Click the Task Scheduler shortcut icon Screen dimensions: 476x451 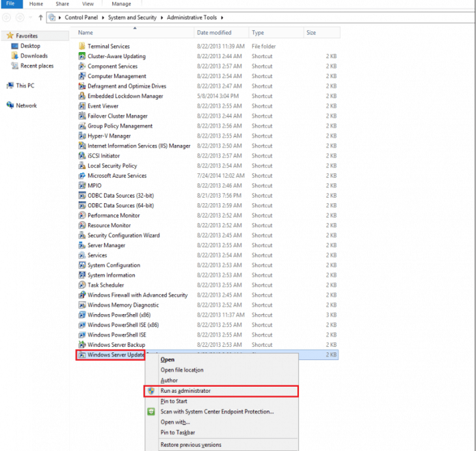82,285
